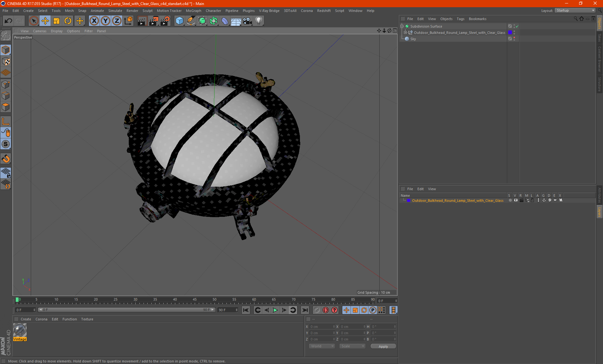Viewport: 603px width, 364px height.
Task: Collapse the Subdivision Surface tree item
Action: [x=402, y=26]
